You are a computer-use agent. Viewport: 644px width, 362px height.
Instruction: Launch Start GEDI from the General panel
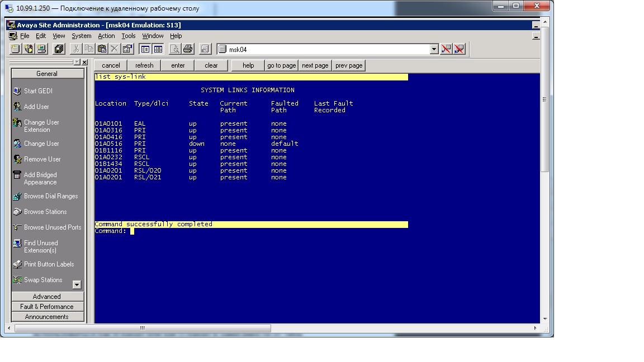click(x=33, y=91)
